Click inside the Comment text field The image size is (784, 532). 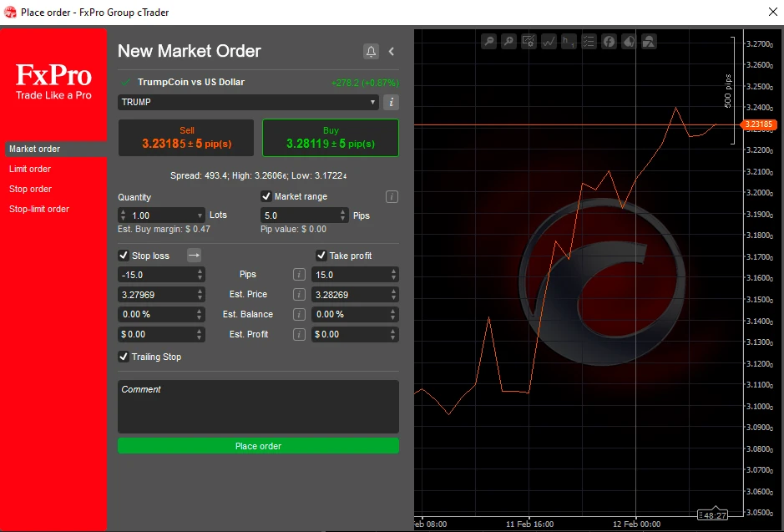(257, 405)
